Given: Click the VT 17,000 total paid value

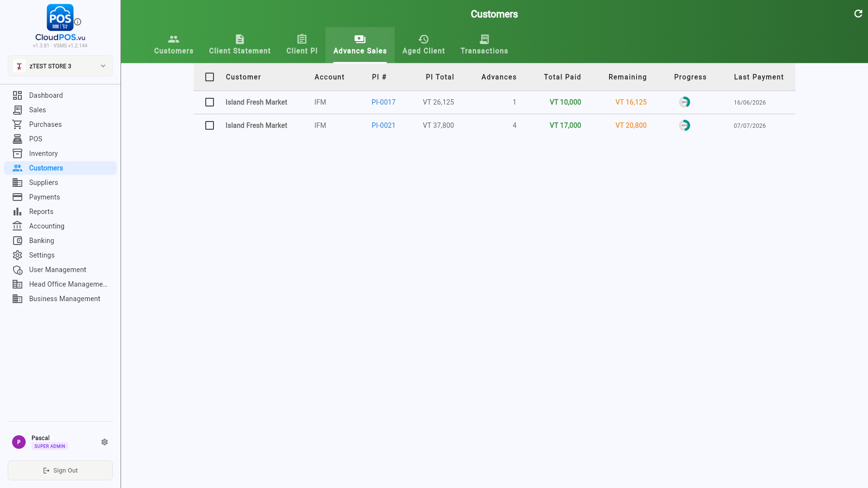Looking at the screenshot, I should pyautogui.click(x=565, y=125).
